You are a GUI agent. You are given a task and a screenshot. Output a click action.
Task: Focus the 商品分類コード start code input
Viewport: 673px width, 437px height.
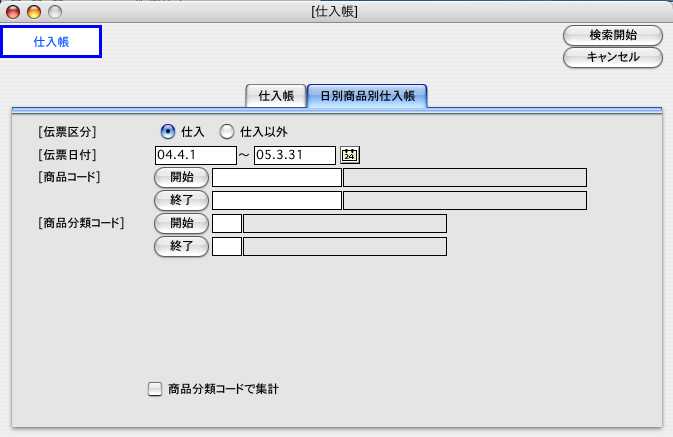[227, 223]
